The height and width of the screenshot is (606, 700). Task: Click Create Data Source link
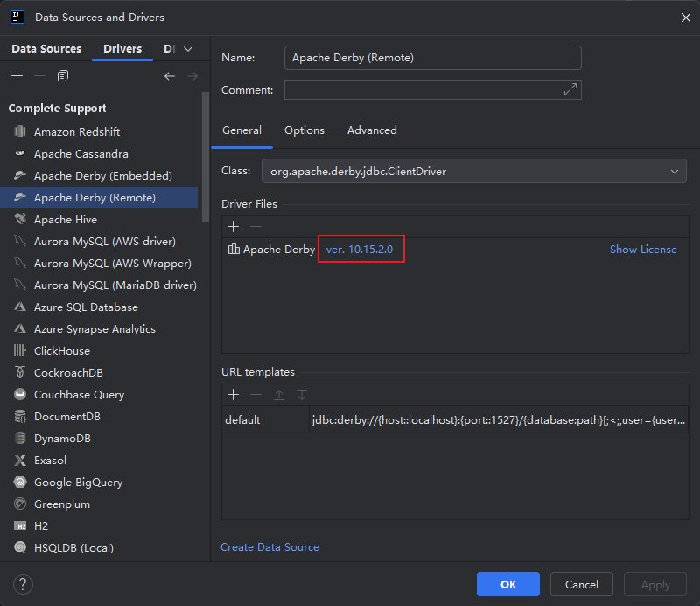coord(269,547)
